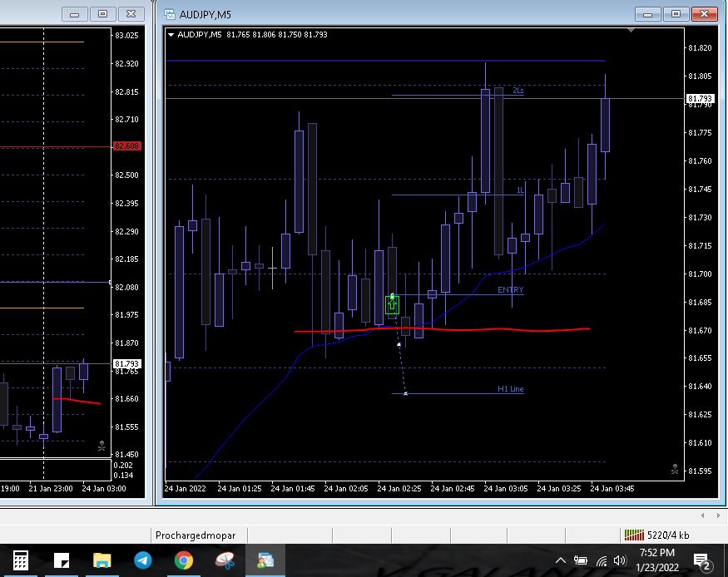This screenshot has width=728, height=577.
Task: Open the volume speaker tray icon
Action: (x=620, y=560)
